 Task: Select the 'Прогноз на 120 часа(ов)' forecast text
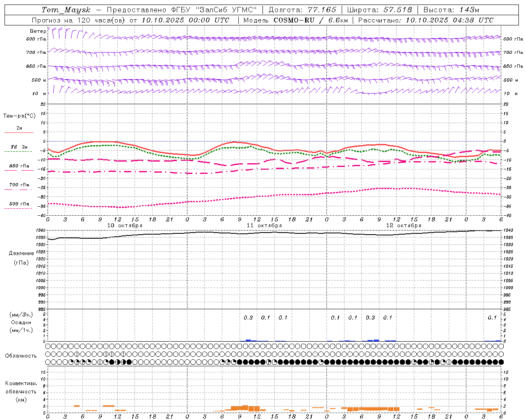click(x=79, y=20)
